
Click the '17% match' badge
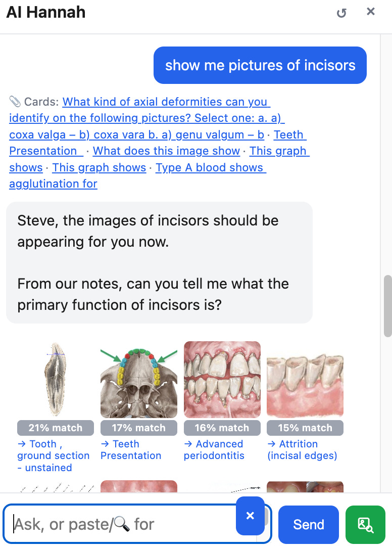point(138,428)
